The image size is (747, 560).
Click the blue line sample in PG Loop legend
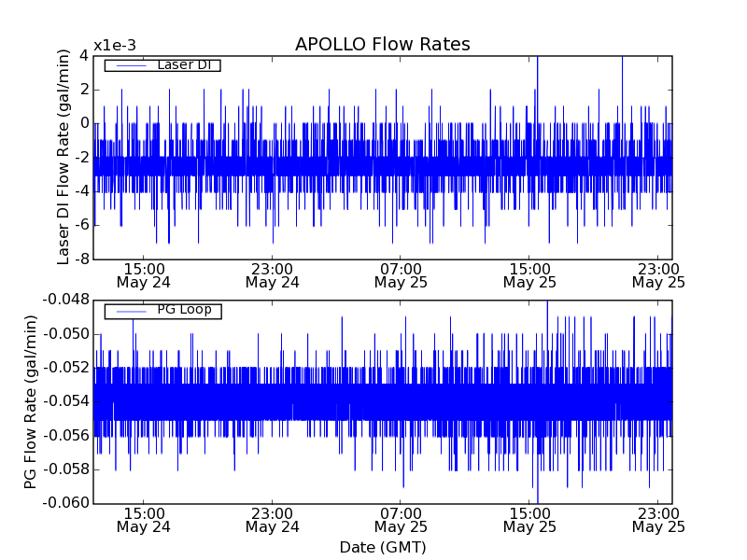pyautogui.click(x=127, y=311)
